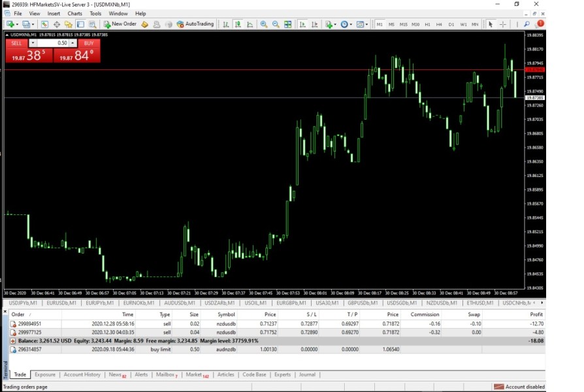
Task: Select the crosshair cursor tool
Action: 502,24
